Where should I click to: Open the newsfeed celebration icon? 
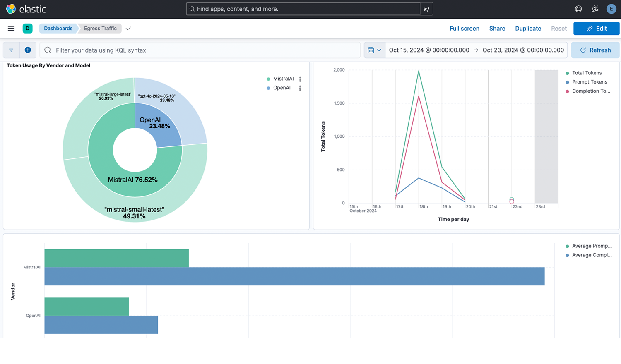595,9
